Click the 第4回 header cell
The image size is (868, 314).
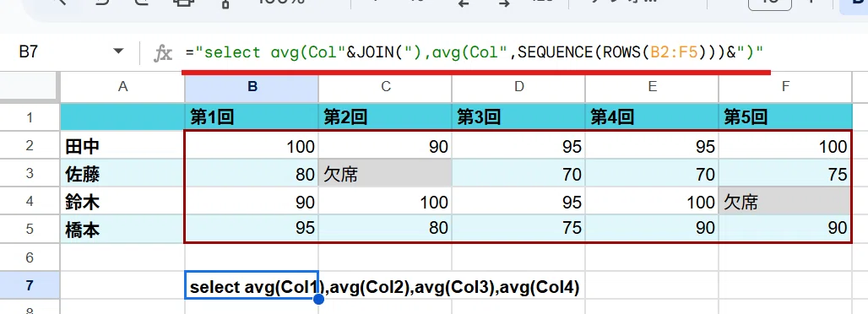point(652,116)
